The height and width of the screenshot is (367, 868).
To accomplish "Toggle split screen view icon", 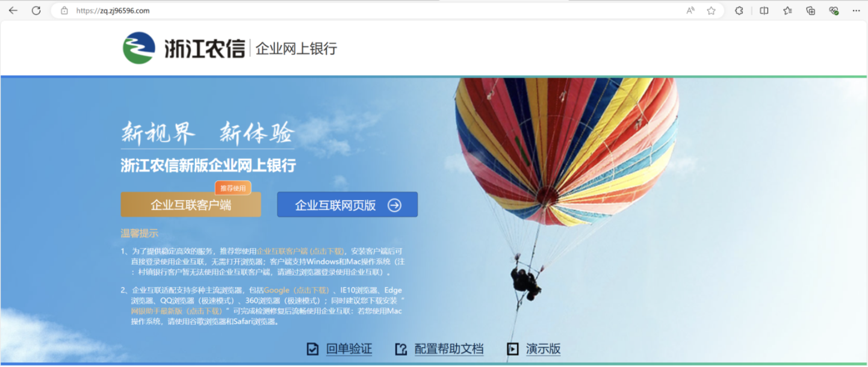I will (x=764, y=10).
